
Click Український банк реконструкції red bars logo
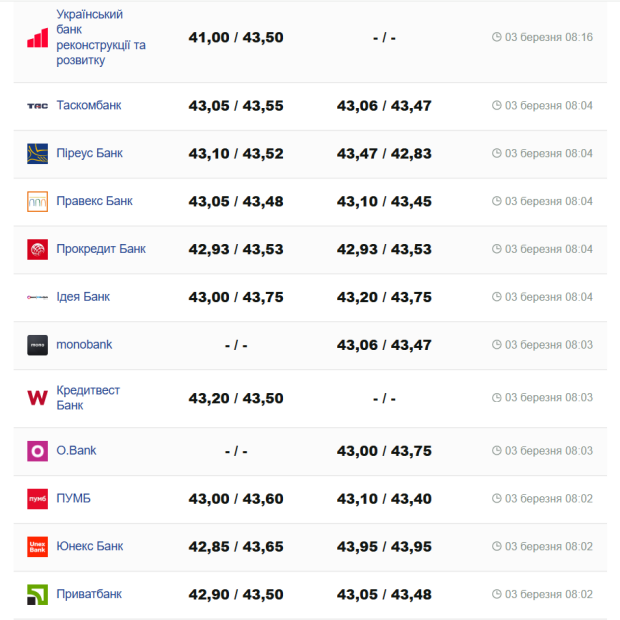(37, 38)
